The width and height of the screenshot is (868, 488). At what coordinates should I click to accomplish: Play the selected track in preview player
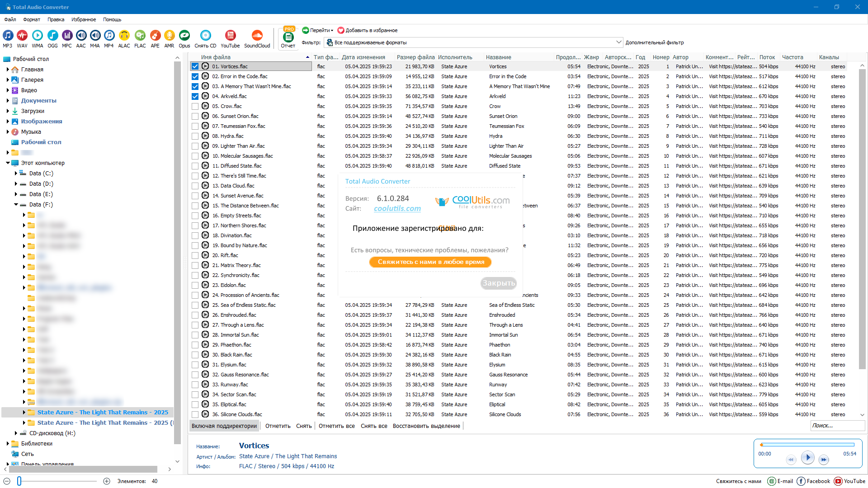click(x=807, y=458)
